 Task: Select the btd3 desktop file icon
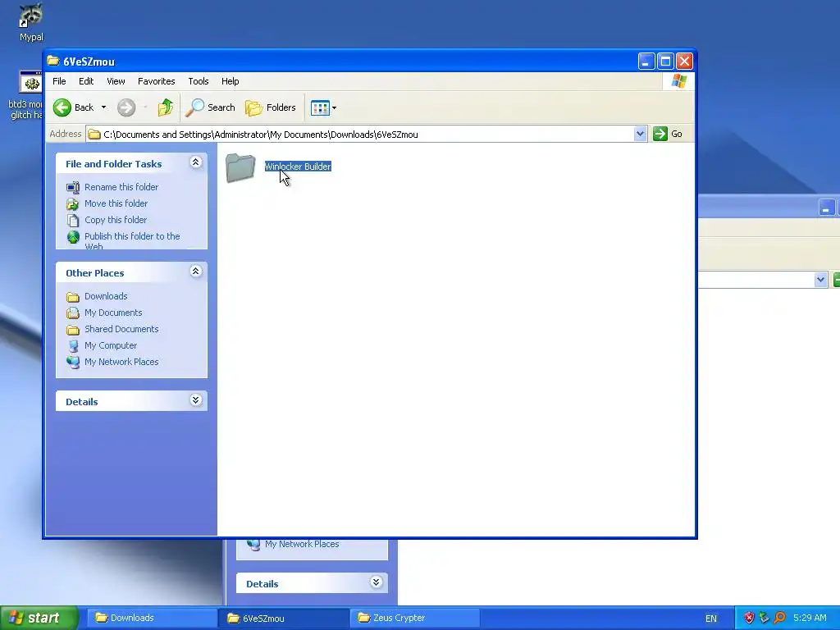click(31, 82)
